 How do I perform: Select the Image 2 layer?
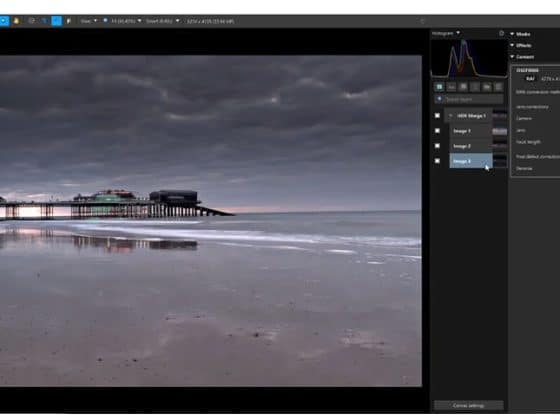(471, 146)
